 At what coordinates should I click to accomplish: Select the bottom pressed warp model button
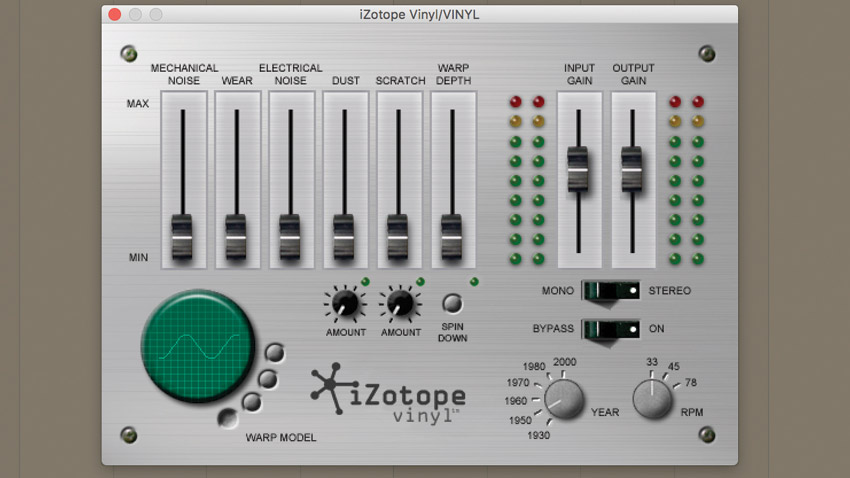(x=228, y=418)
